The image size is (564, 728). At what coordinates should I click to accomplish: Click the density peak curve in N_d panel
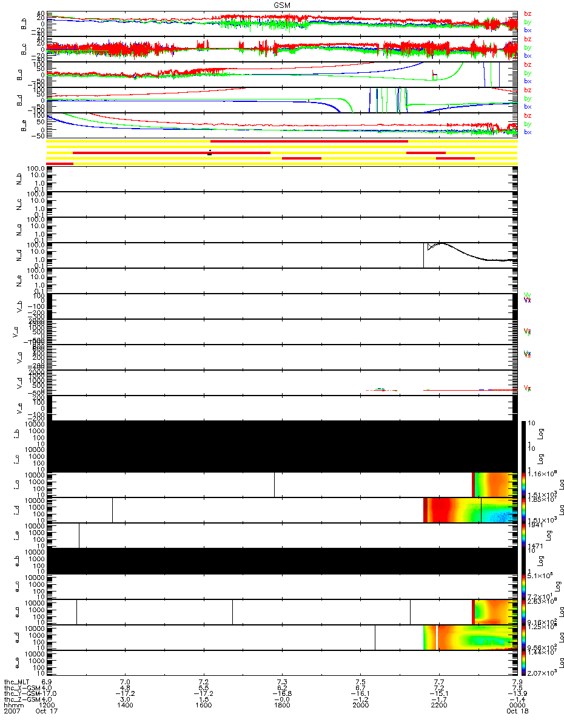[x=443, y=244]
